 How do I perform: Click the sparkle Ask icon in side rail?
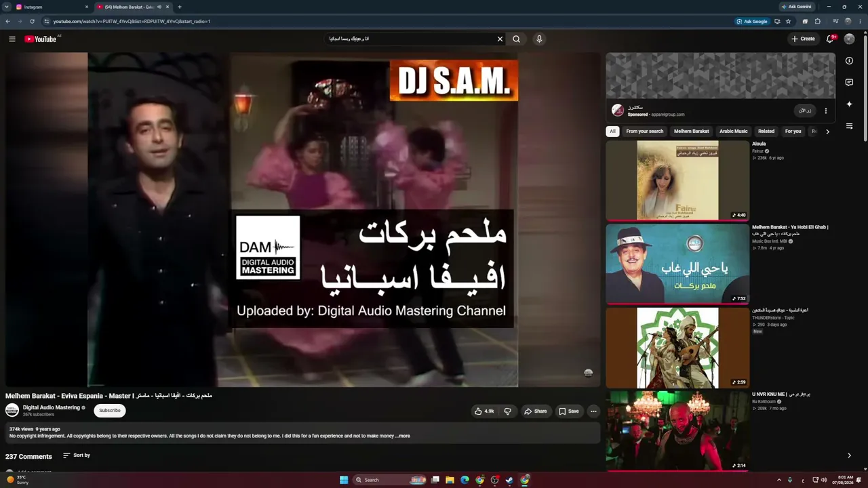pos(849,104)
